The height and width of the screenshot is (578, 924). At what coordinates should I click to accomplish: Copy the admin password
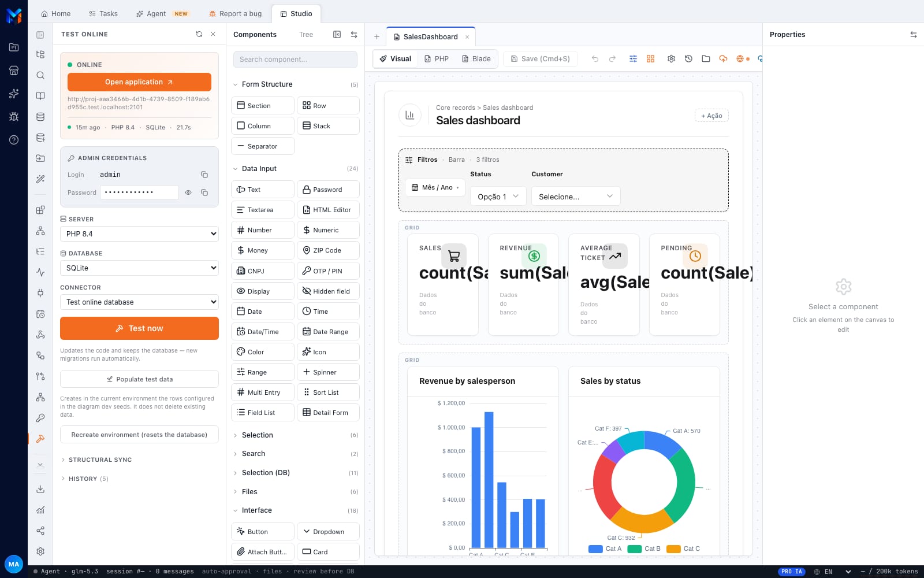pyautogui.click(x=204, y=192)
